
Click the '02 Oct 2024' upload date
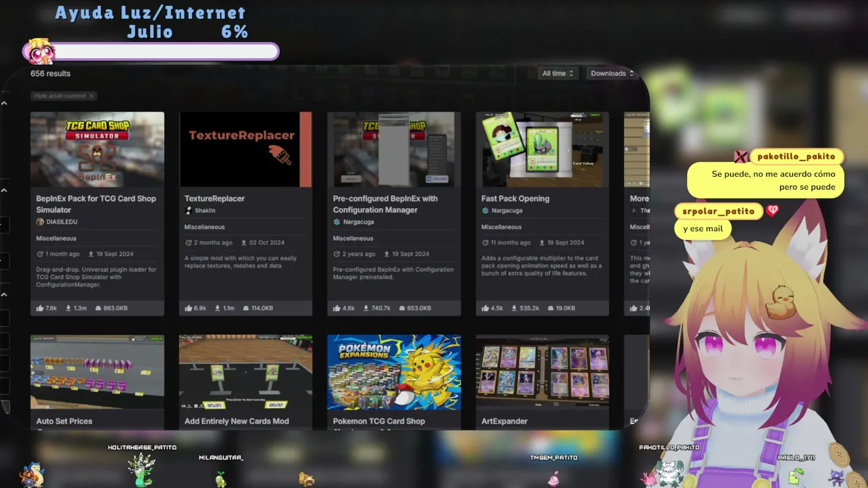tap(267, 243)
